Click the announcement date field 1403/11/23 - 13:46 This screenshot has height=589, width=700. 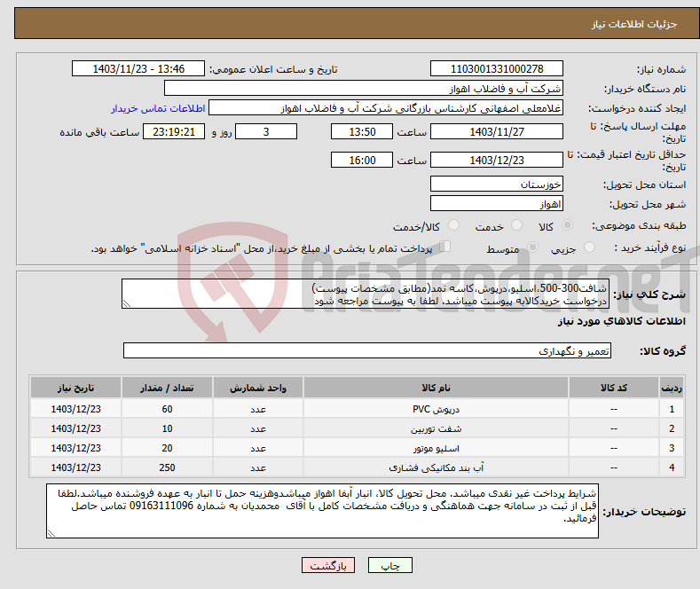coord(138,68)
